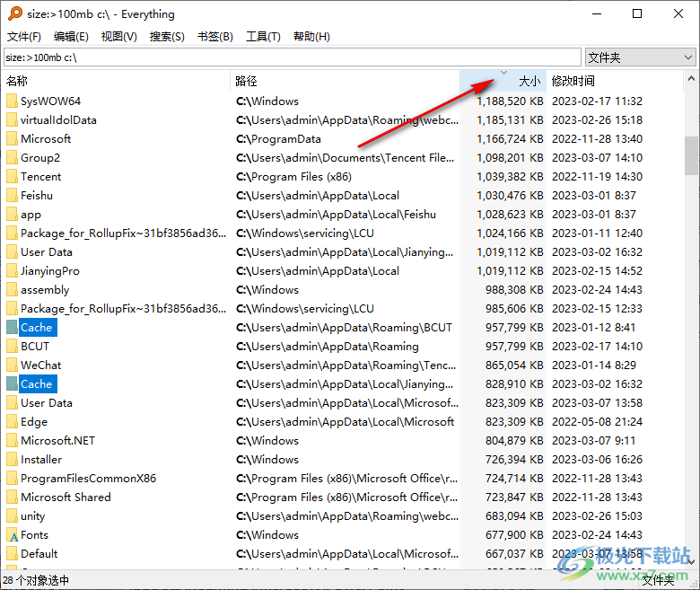Sort by the 路径 column header
700x590 pixels.
tap(346, 81)
